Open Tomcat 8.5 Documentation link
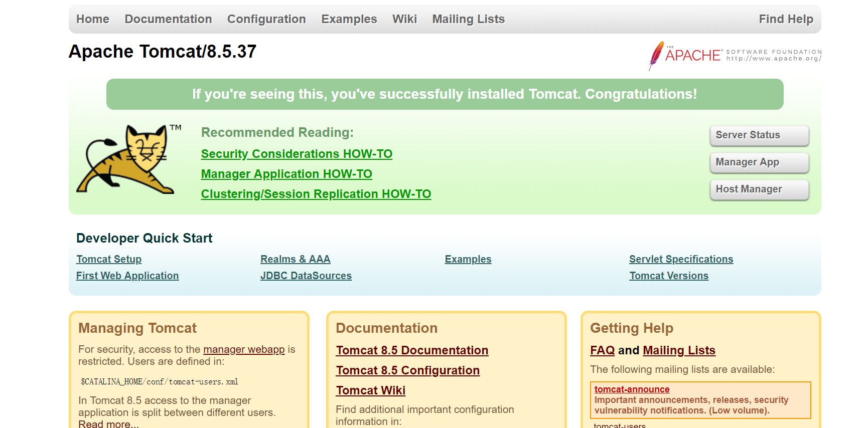This screenshot has width=868, height=428. coord(412,350)
